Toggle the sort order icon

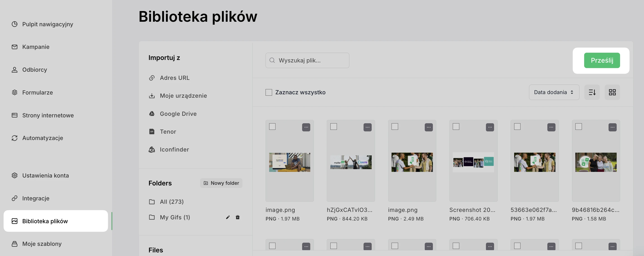tap(592, 92)
